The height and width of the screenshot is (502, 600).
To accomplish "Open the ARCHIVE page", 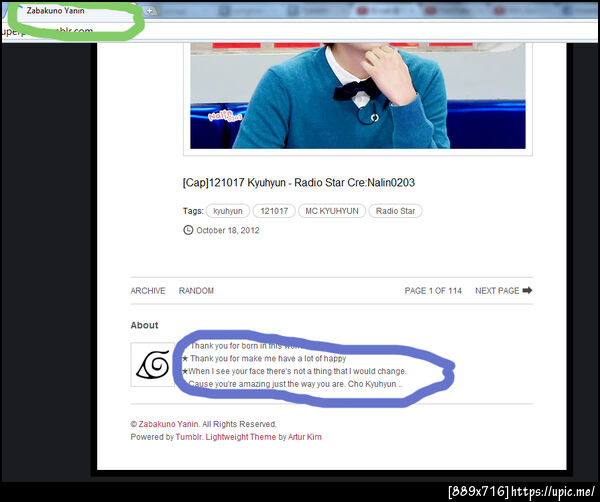I will 148,291.
